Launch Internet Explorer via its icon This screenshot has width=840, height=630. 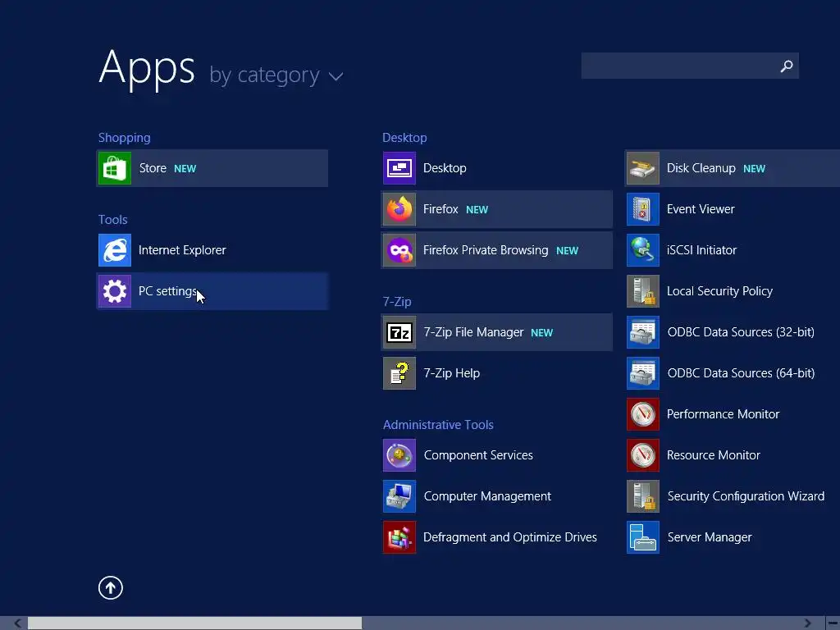point(115,250)
